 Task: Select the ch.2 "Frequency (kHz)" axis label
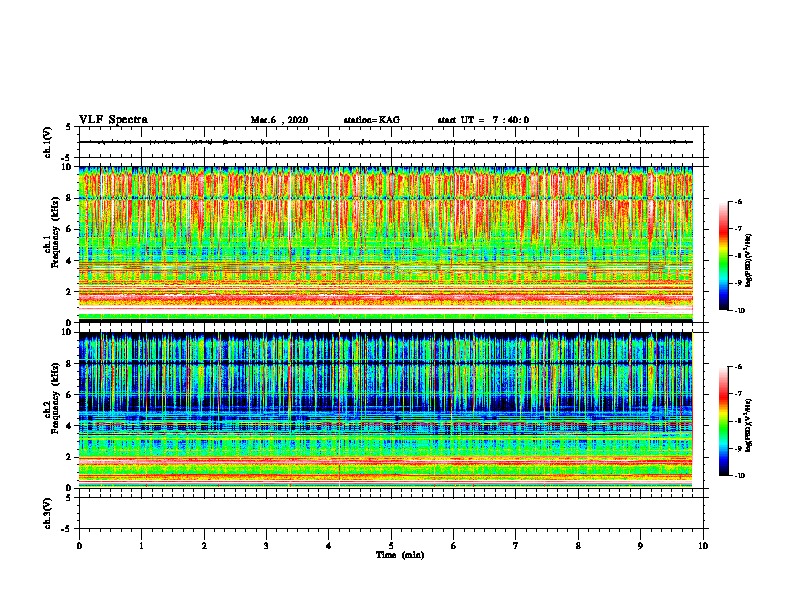pyautogui.click(x=56, y=398)
